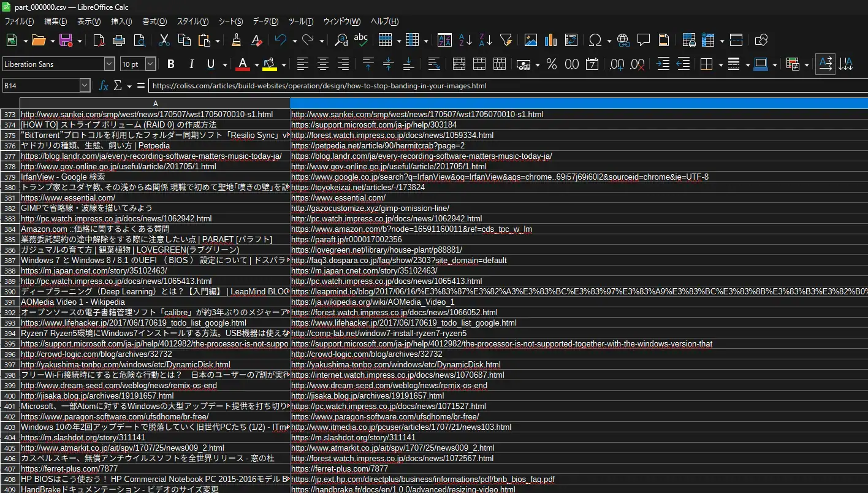Open Print Preview with the magnifier page icon
Viewport: 868px width, 493px height.
coord(140,40)
